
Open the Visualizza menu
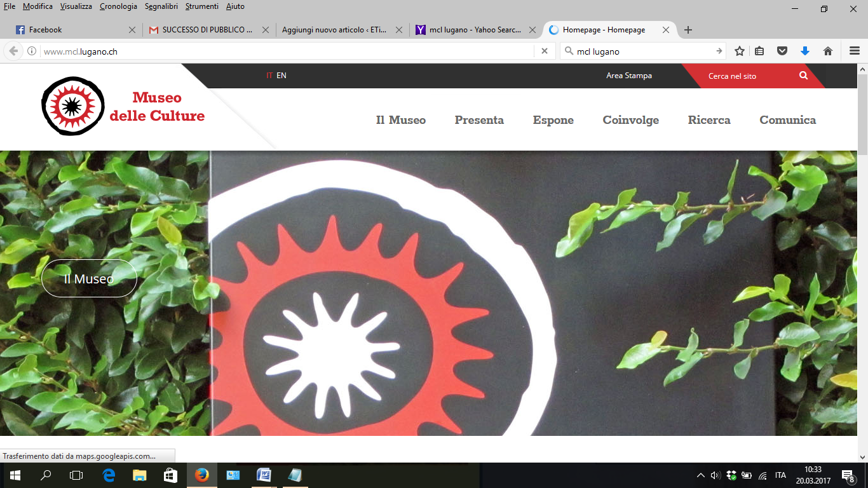tap(76, 6)
